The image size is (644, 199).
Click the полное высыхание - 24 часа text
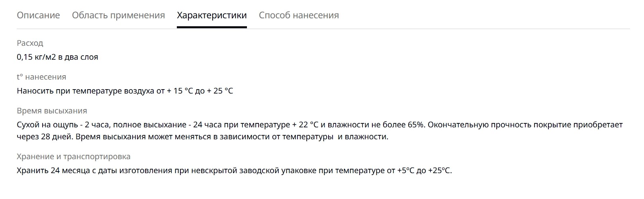point(167,125)
